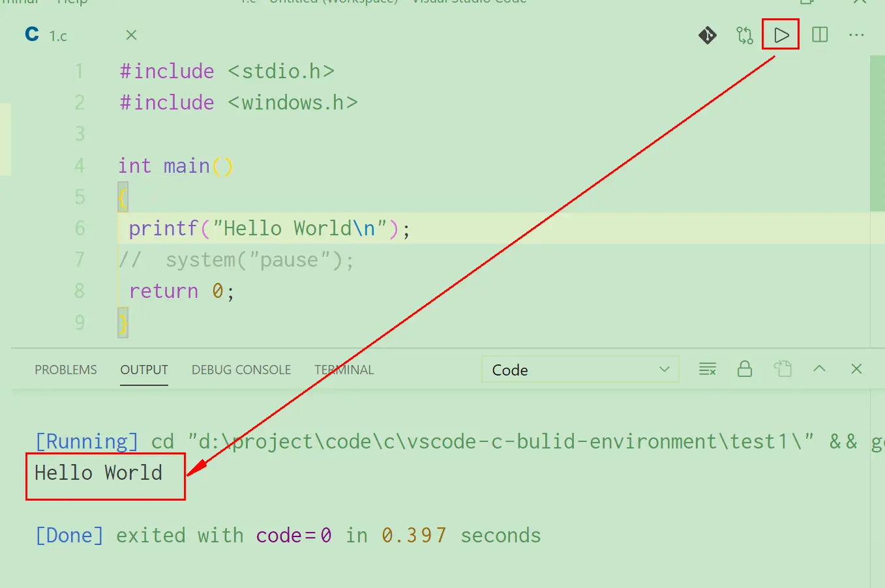Screen dimensions: 885x588
Task: Open the DEBUG CONSOLE tab
Action: pos(241,370)
